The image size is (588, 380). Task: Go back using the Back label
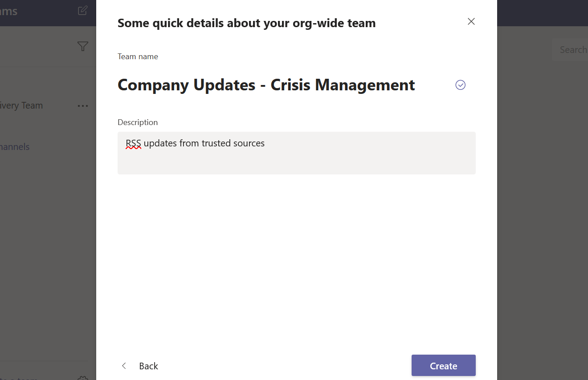point(148,366)
